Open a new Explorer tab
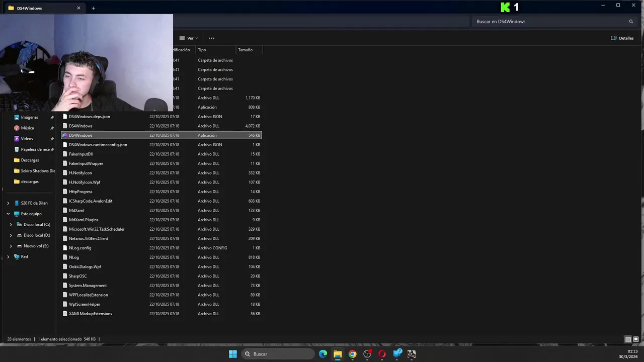Viewport: 644px width, 362px height. coord(93,8)
